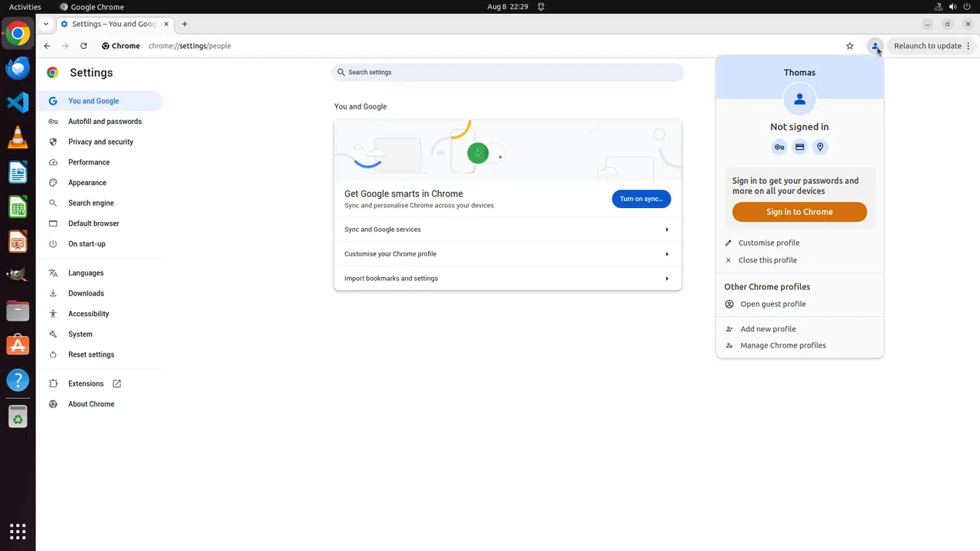The width and height of the screenshot is (980, 551).
Task: Open Extensions external link
Action: click(100, 383)
